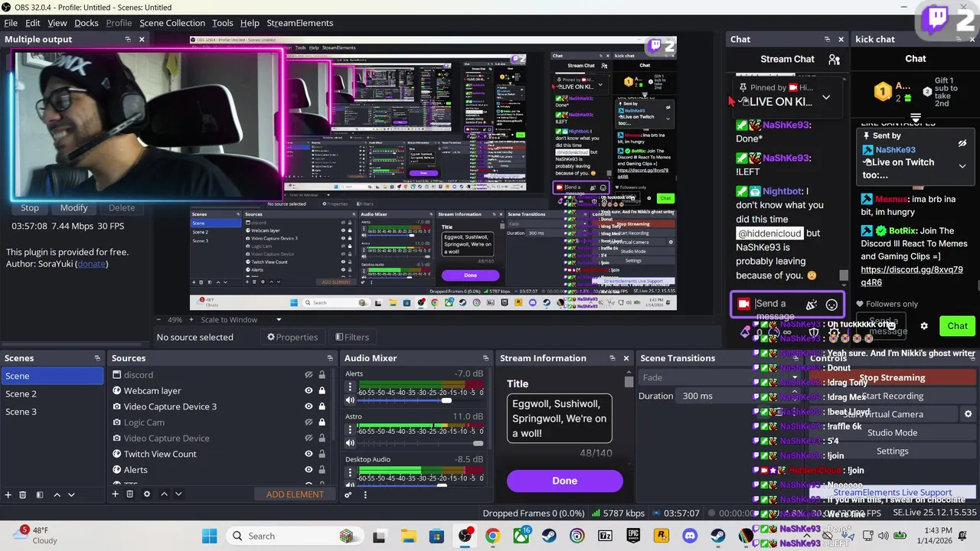980x551 pixels.
Task: Click the stream Title text field
Action: pos(560,418)
